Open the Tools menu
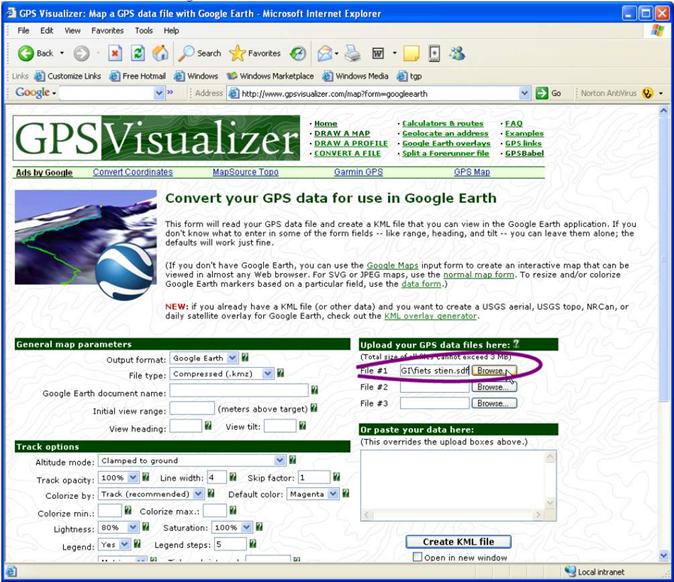This screenshot has height=582, width=674. pyautogui.click(x=144, y=31)
